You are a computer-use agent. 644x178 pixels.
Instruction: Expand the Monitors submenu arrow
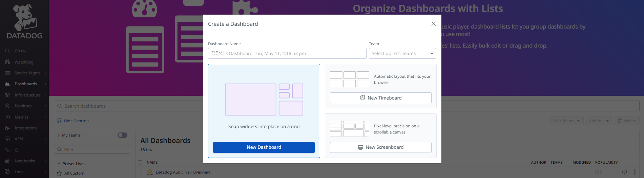coord(46,106)
